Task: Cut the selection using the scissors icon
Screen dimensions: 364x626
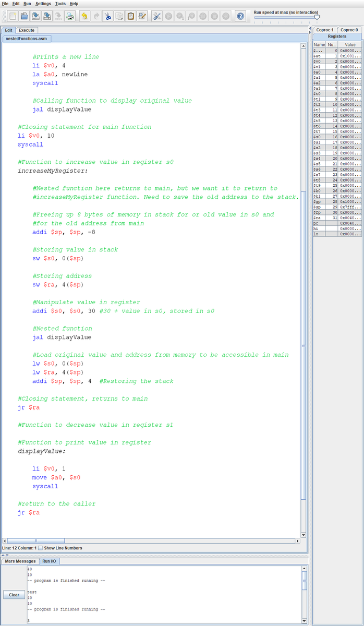Action: [107, 16]
